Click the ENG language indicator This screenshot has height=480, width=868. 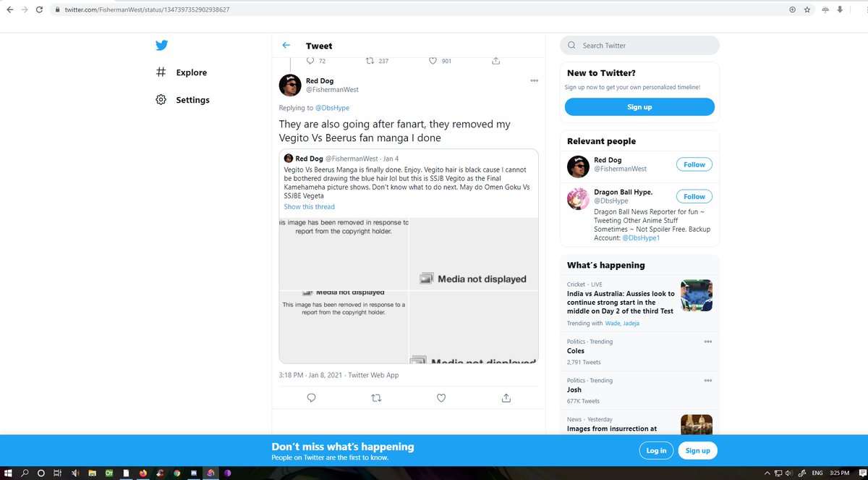817,473
